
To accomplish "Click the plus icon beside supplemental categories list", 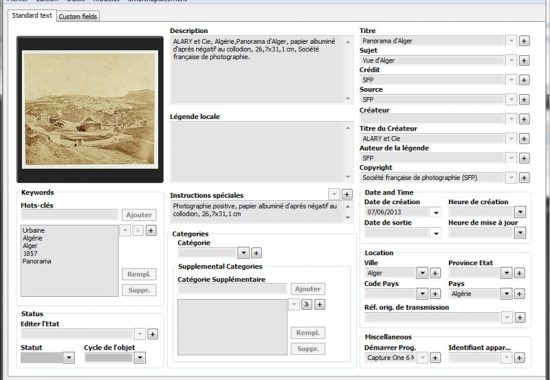I will (x=320, y=305).
